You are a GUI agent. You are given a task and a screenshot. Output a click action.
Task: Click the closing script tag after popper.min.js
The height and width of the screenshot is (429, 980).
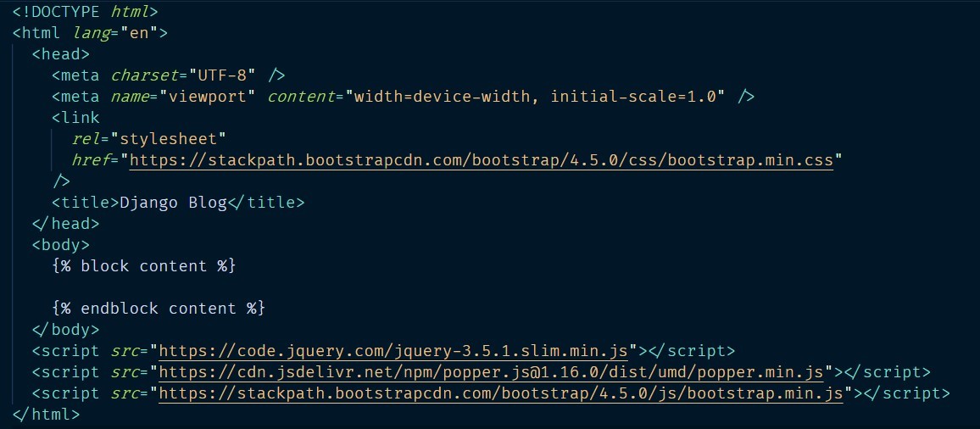click(x=887, y=372)
